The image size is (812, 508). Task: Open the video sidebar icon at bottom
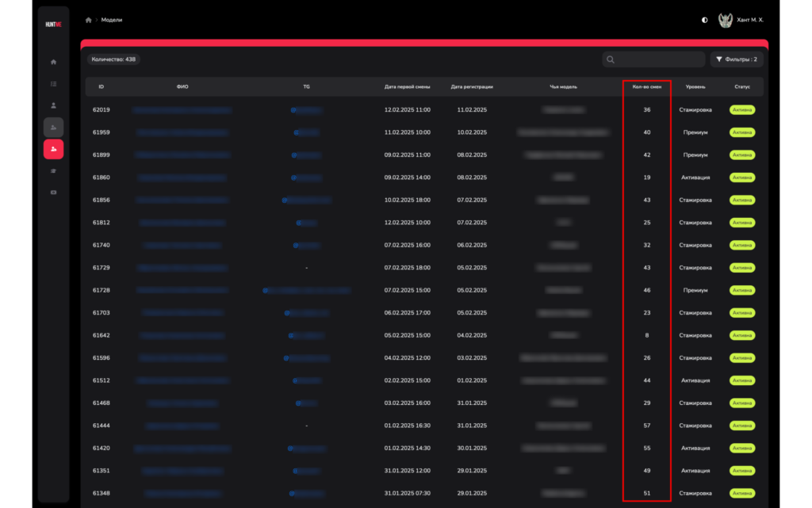(x=53, y=193)
